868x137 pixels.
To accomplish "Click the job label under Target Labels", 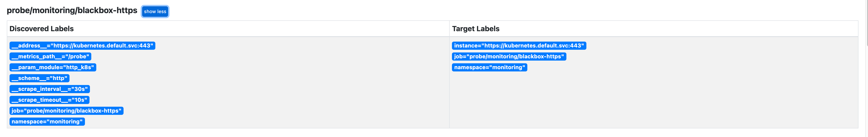I will [509, 57].
